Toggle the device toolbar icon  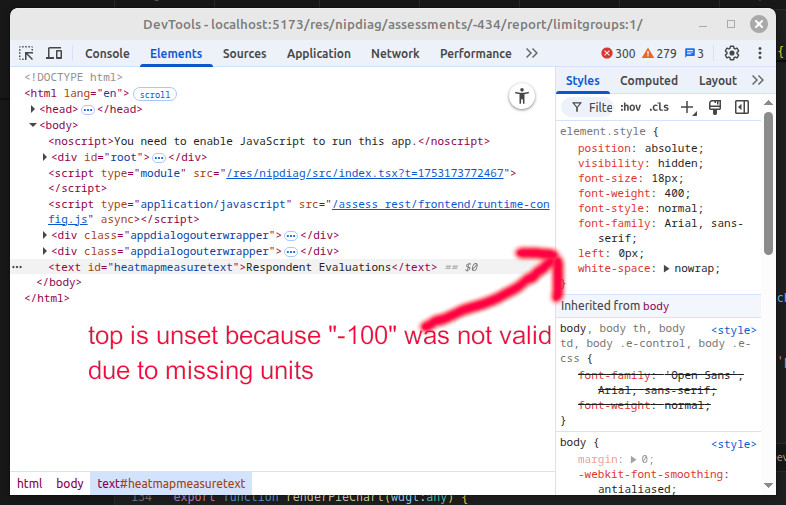pyautogui.click(x=55, y=53)
